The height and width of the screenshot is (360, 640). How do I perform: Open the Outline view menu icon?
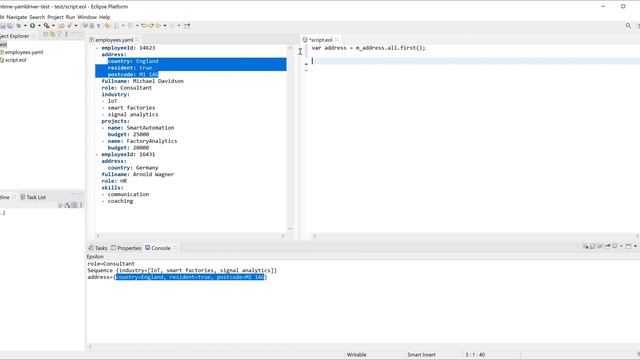pos(81,205)
